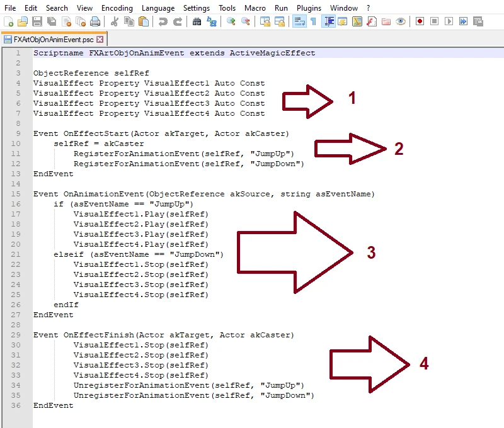504x428 pixels.
Task: Click the Scriptname FXArtObjOnAnimEvent line of code
Action: pyautogui.click(x=175, y=53)
